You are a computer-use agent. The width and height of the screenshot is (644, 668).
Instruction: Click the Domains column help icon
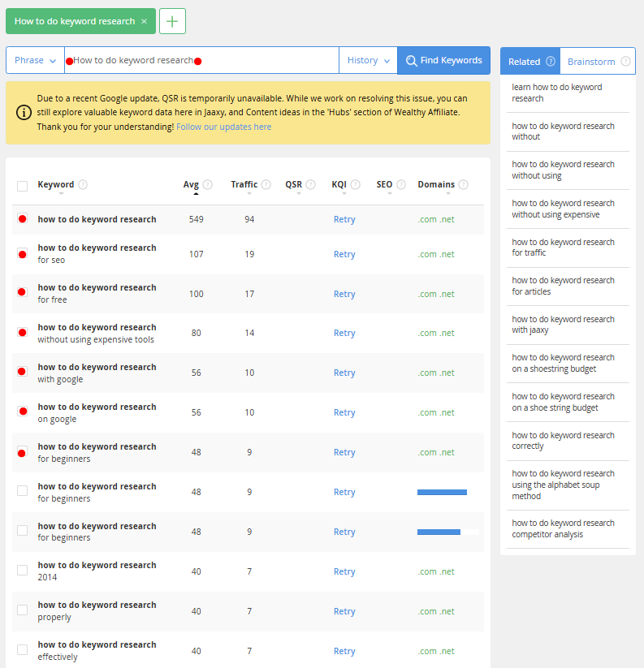[x=464, y=184]
